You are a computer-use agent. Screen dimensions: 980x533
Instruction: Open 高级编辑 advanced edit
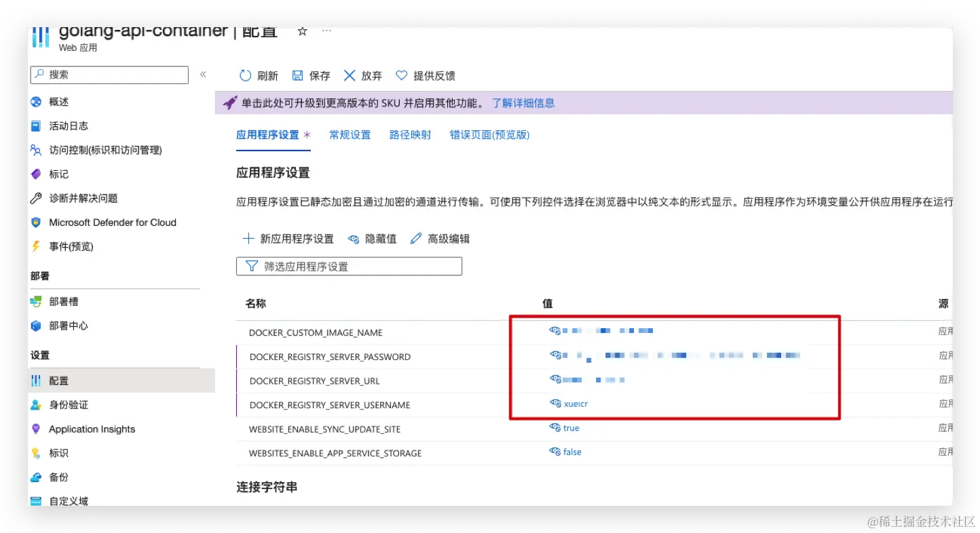coord(440,239)
